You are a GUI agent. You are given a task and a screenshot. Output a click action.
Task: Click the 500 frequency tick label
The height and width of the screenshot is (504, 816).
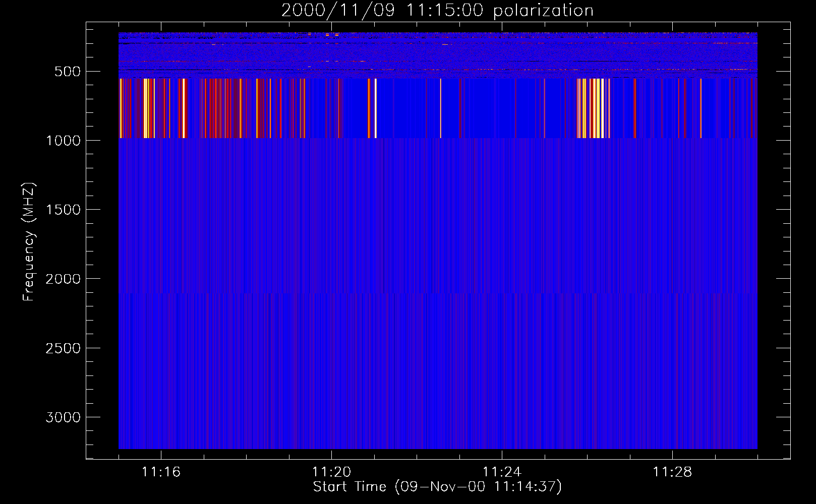coord(68,72)
